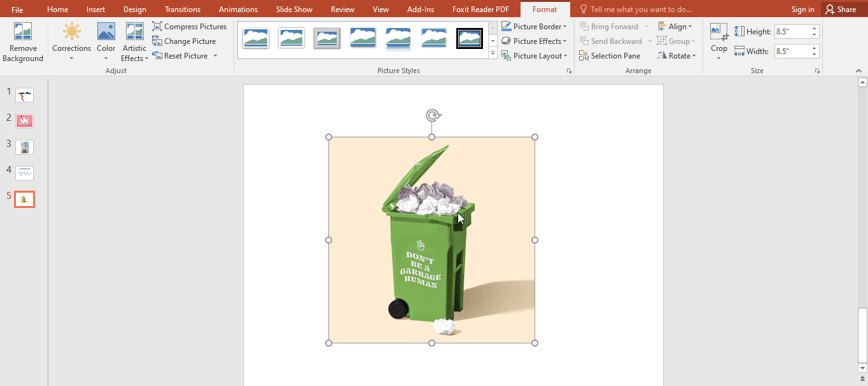Viewport: 868px width, 386px height.
Task: Open the Picture Border dropdown
Action: [x=535, y=26]
